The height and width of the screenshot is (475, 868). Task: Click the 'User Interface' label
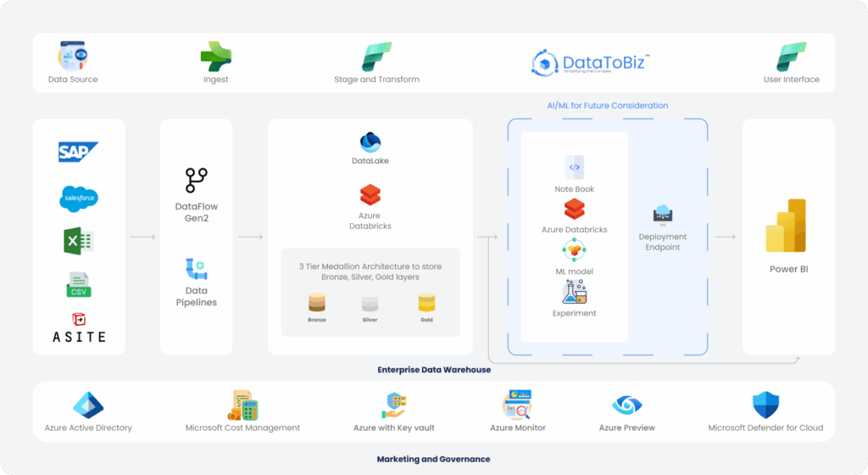(x=791, y=80)
